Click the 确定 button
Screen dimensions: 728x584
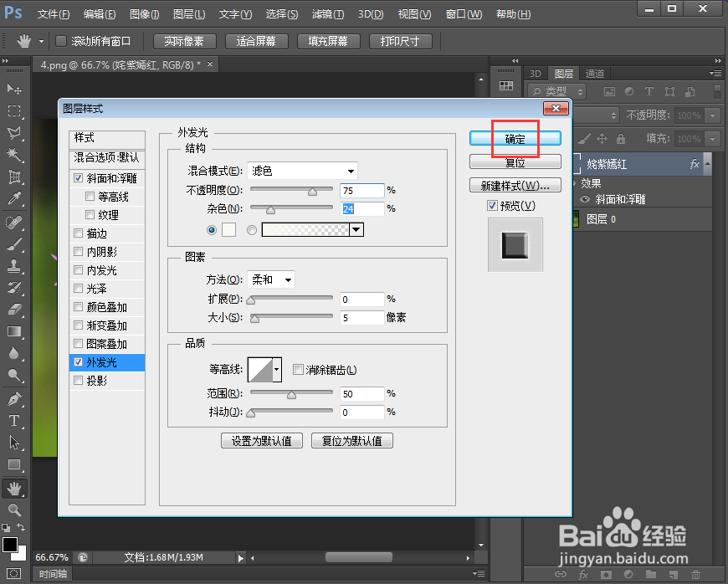click(513, 138)
